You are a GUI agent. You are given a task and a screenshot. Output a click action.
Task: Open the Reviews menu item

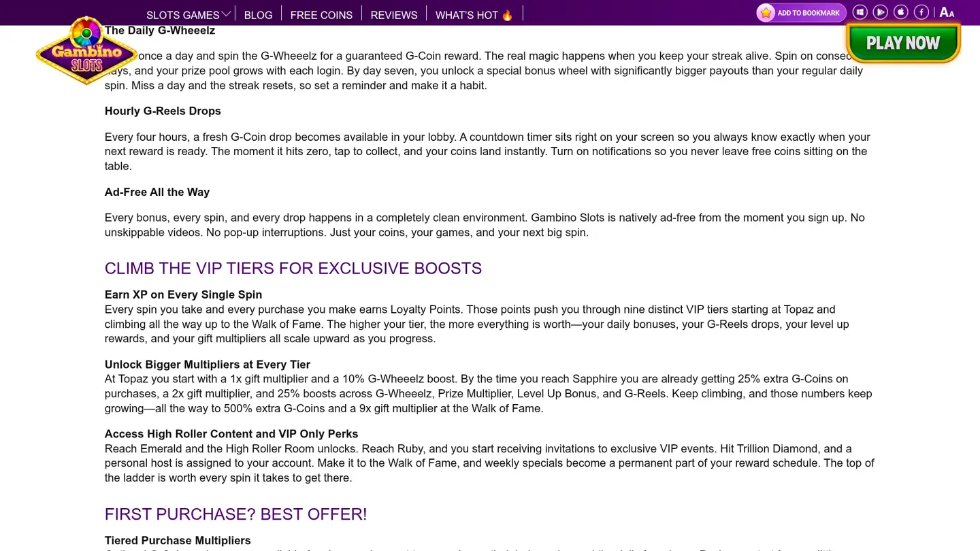pyautogui.click(x=394, y=14)
